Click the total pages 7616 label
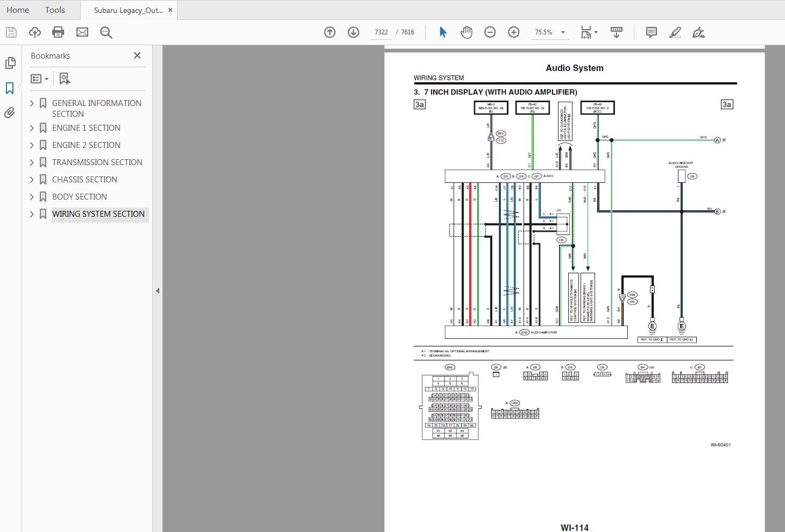This screenshot has height=532, width=785. [x=408, y=32]
